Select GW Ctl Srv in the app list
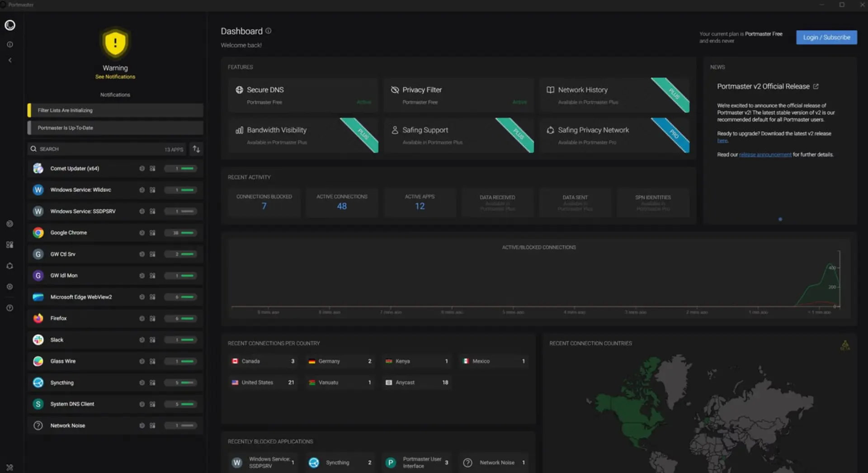 [x=115, y=254]
